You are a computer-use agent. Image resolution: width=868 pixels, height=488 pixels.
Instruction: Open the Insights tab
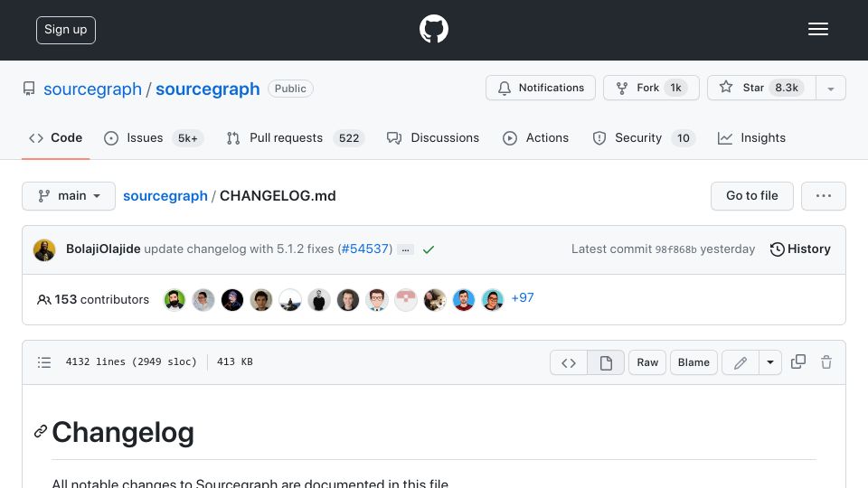tap(751, 137)
